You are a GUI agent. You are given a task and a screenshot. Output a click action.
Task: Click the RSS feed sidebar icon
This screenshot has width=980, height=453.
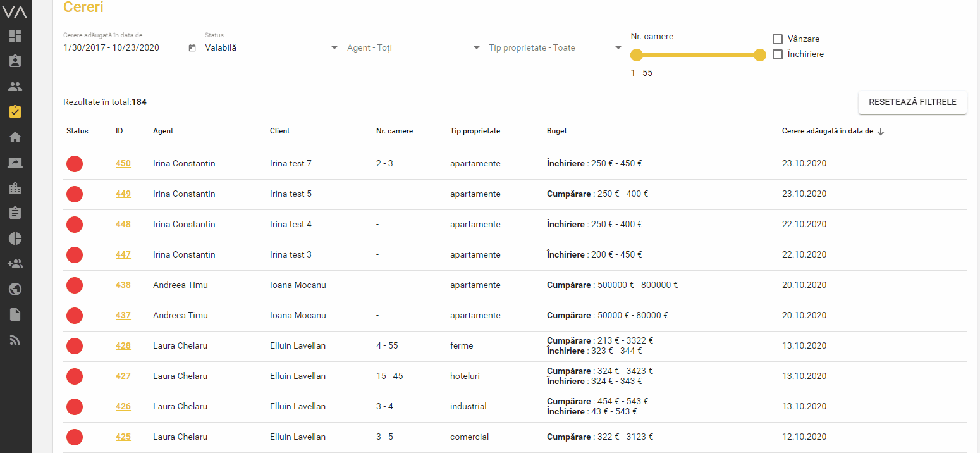pyautogui.click(x=15, y=340)
